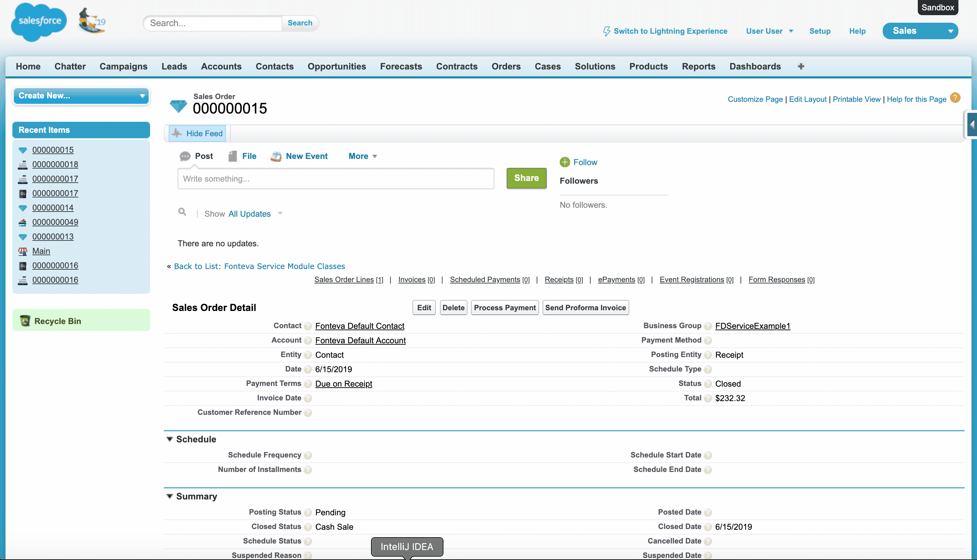Click the storefront icon next to Main
Viewport: 977px width, 560px height.
23,251
